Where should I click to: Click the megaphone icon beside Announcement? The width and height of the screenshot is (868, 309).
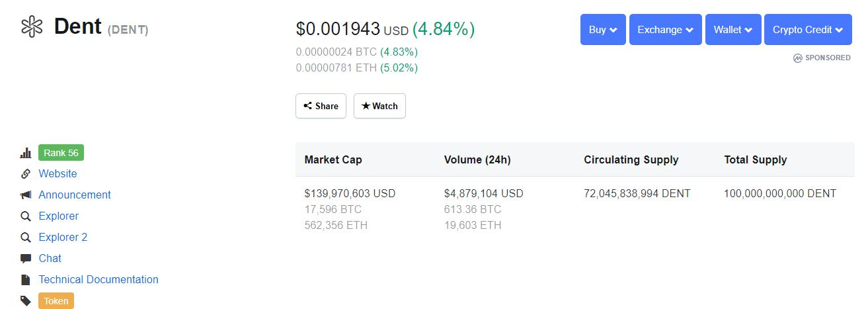pos(26,195)
